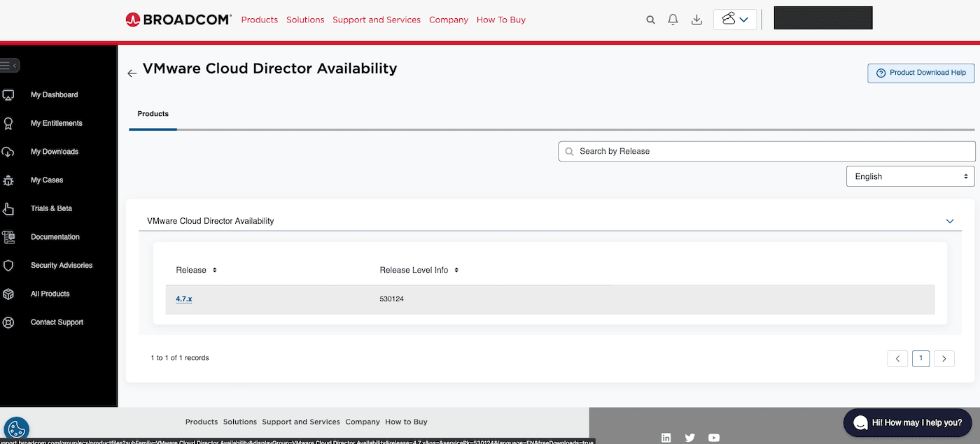The image size is (980, 444).
Task: Open the cloud portal switcher dropdown
Action: [x=735, y=20]
